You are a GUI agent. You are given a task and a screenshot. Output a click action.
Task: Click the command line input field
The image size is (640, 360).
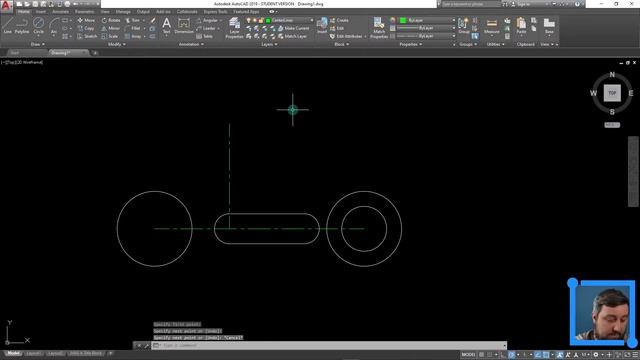(x=329, y=345)
